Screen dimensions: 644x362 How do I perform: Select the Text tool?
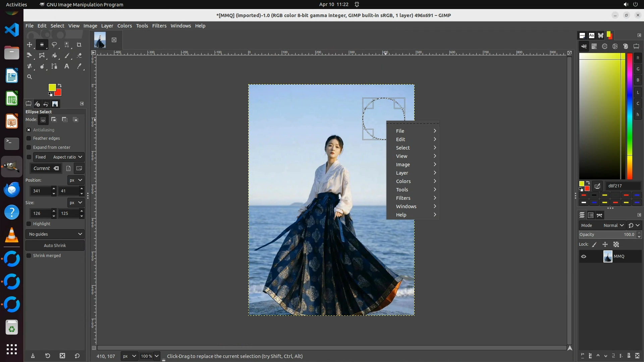(67, 66)
